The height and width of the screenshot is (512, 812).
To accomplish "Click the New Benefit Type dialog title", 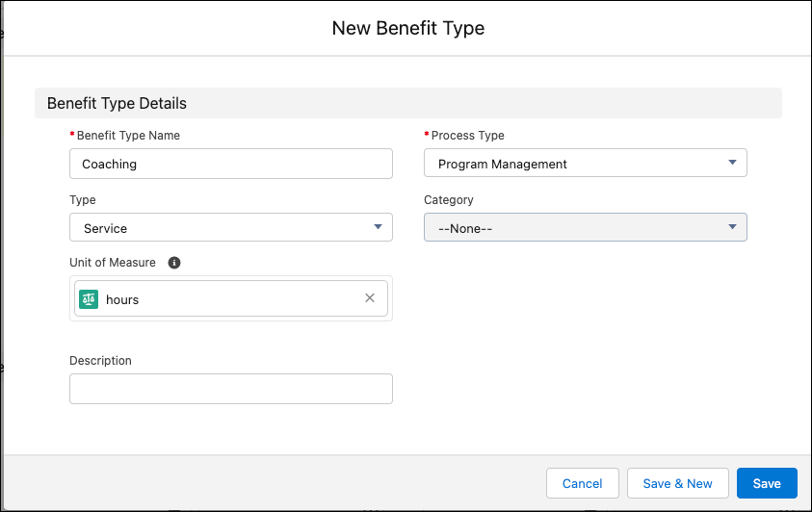I will coord(407,28).
